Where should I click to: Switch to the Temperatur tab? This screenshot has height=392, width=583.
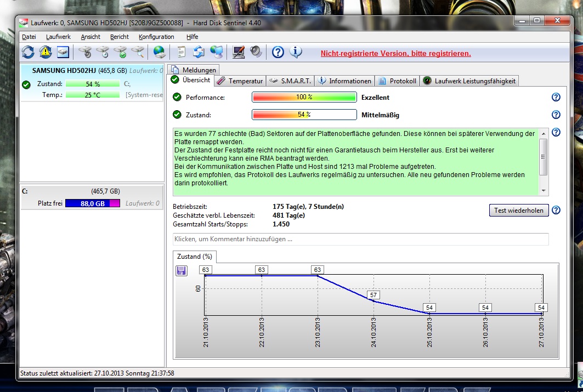point(240,81)
